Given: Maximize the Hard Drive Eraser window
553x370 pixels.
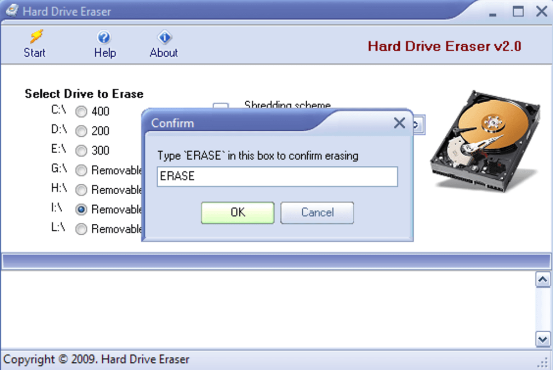Looking at the screenshot, I should pyautogui.click(x=518, y=12).
